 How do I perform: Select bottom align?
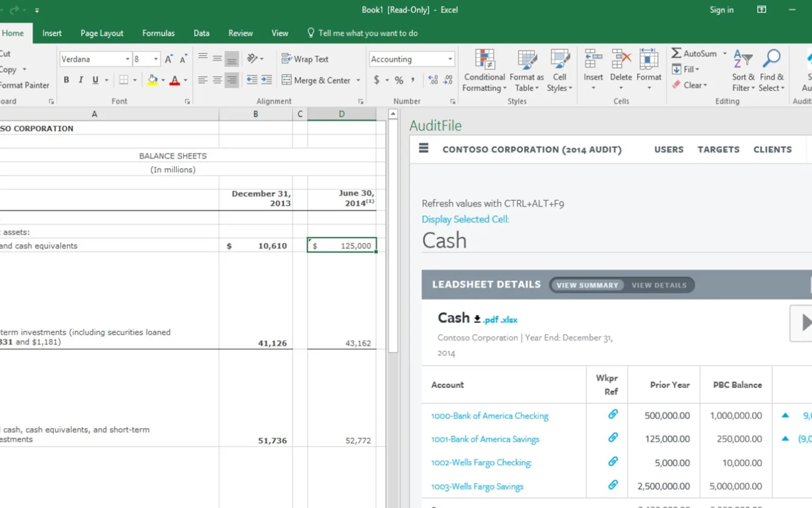point(231,59)
